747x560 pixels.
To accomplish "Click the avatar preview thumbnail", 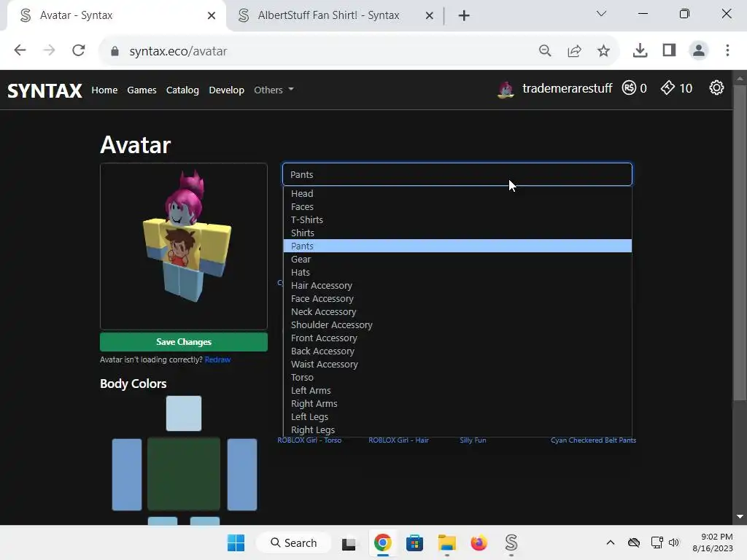I will pos(184,246).
